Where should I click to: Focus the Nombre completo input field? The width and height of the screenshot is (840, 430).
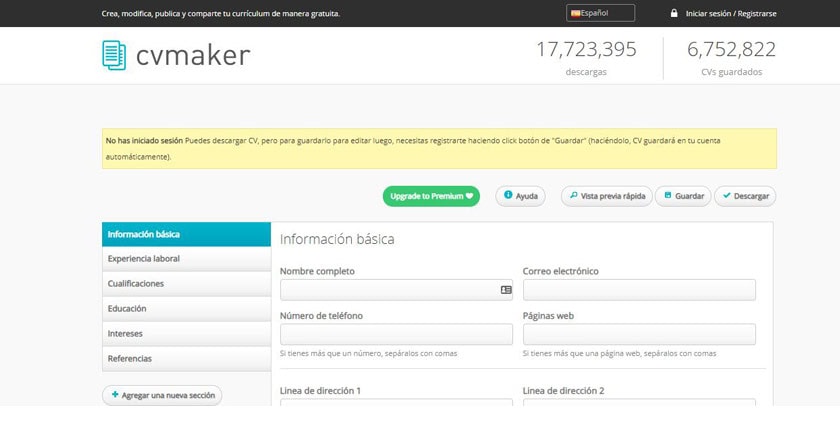point(396,290)
